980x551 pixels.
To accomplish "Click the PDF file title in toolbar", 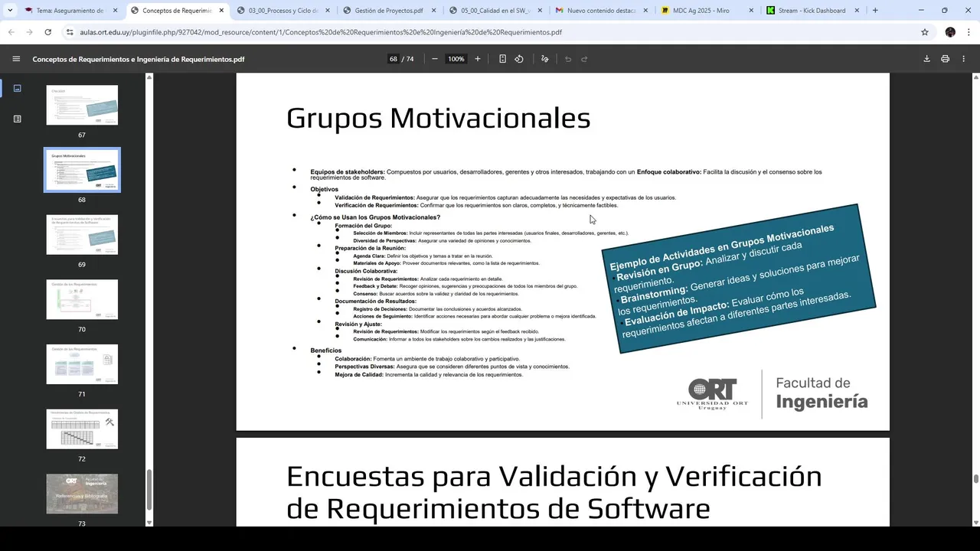I will point(139,59).
